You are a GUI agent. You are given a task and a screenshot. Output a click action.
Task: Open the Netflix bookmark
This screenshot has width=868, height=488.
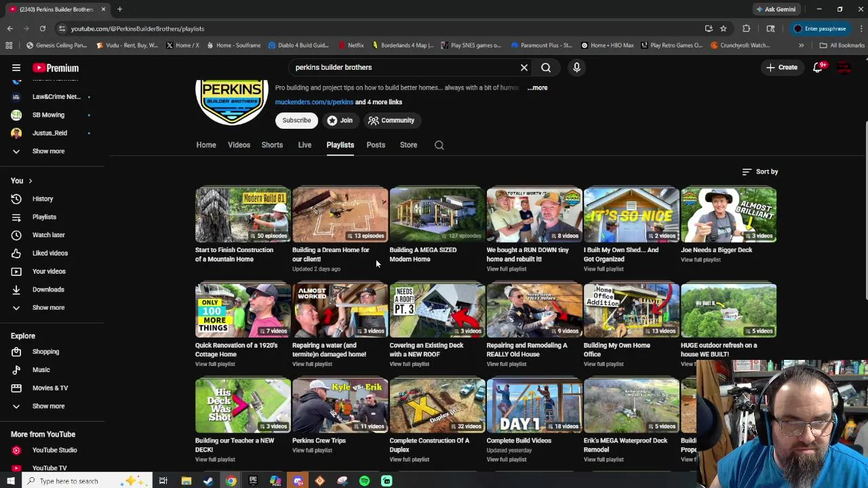pos(351,45)
